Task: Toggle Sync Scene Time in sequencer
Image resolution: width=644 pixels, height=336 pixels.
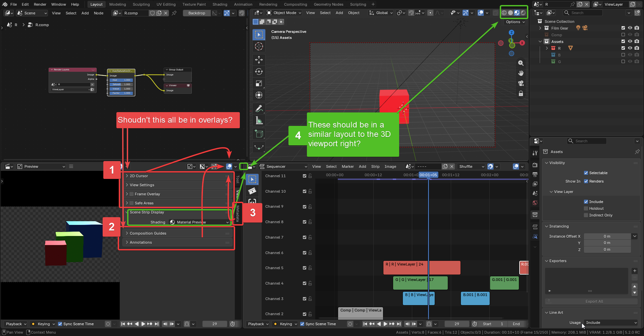Action: coord(302,324)
